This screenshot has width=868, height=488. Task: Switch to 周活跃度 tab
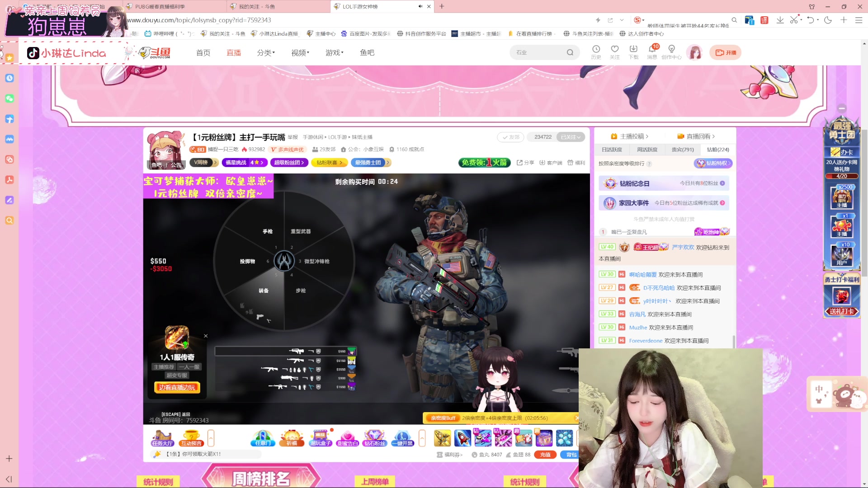pos(647,150)
